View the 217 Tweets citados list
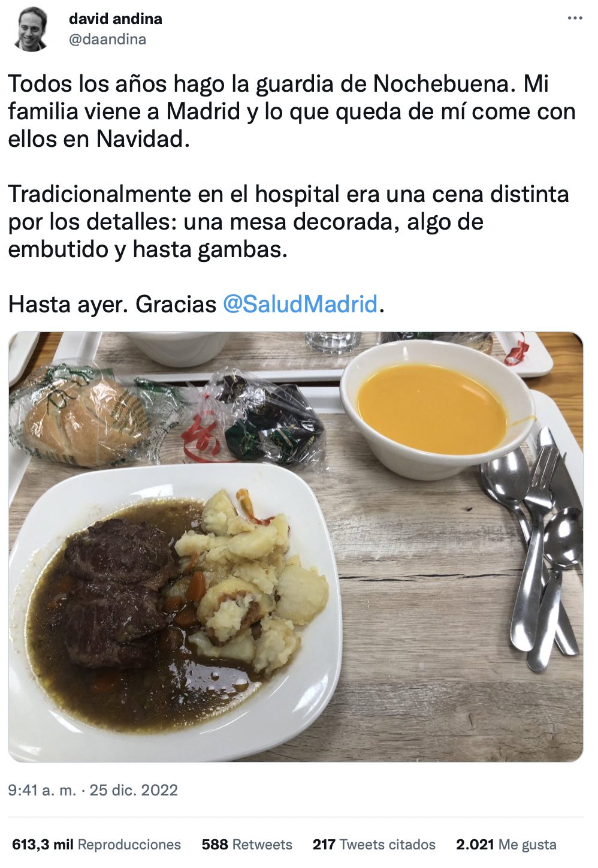The image size is (598, 868). pyautogui.click(x=374, y=845)
